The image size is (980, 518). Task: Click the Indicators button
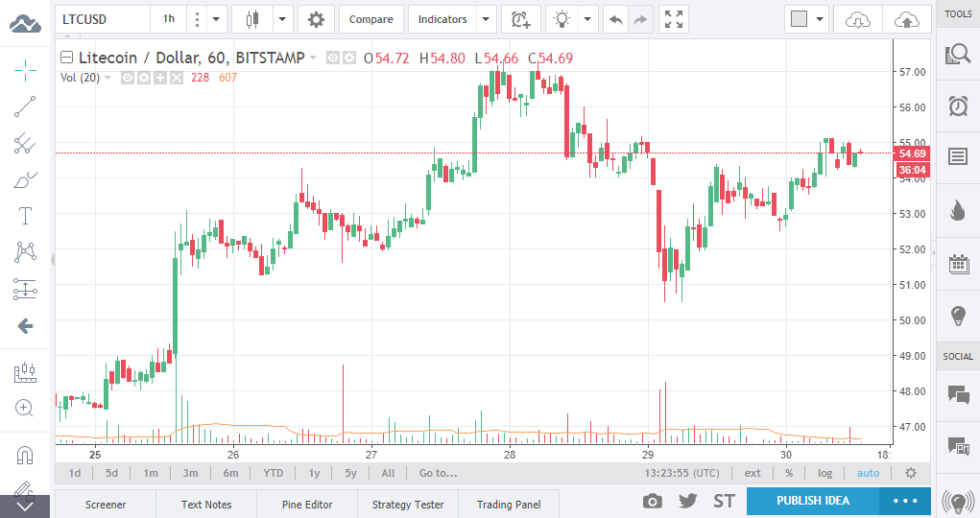click(442, 19)
